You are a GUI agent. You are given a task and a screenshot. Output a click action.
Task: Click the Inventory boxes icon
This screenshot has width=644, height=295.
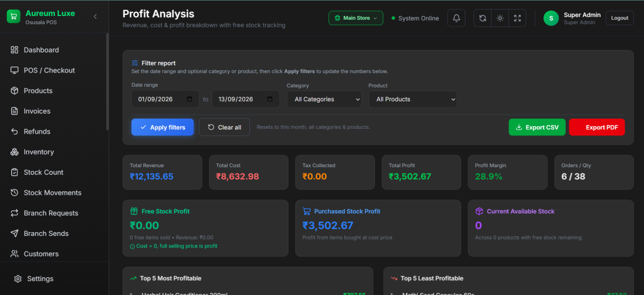(x=14, y=152)
